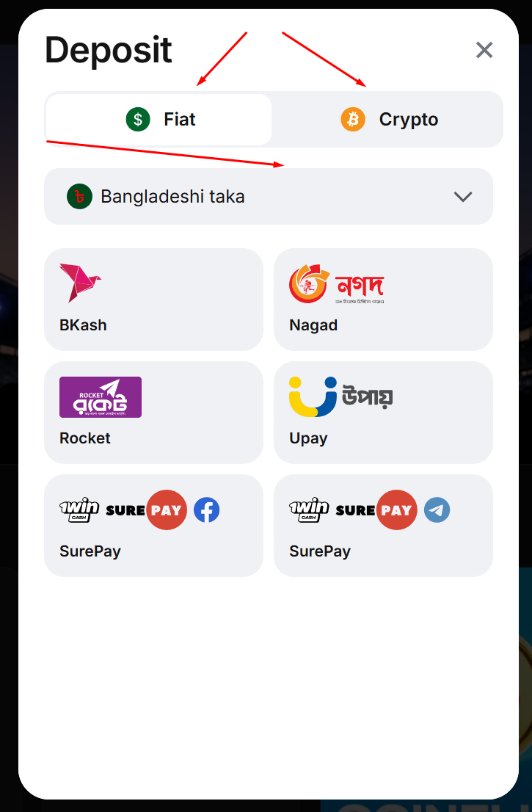Click the orange Bitcoin icon
532x812 pixels.
pyautogui.click(x=353, y=119)
